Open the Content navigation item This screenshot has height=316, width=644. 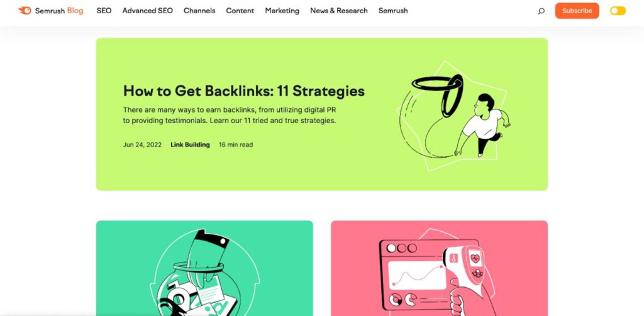[x=240, y=11]
